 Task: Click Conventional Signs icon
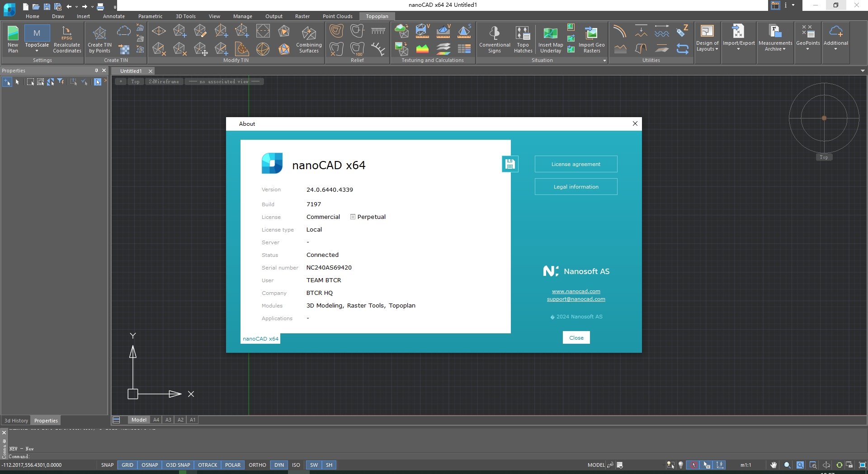[x=495, y=39]
